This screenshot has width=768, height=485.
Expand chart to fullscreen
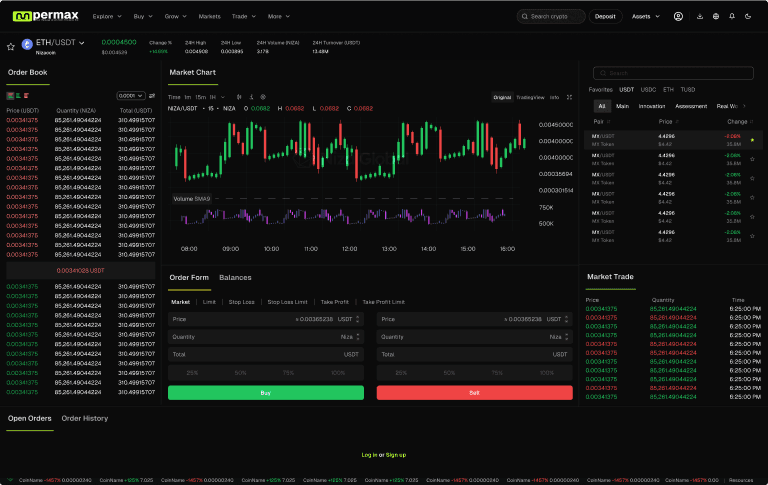coord(569,97)
